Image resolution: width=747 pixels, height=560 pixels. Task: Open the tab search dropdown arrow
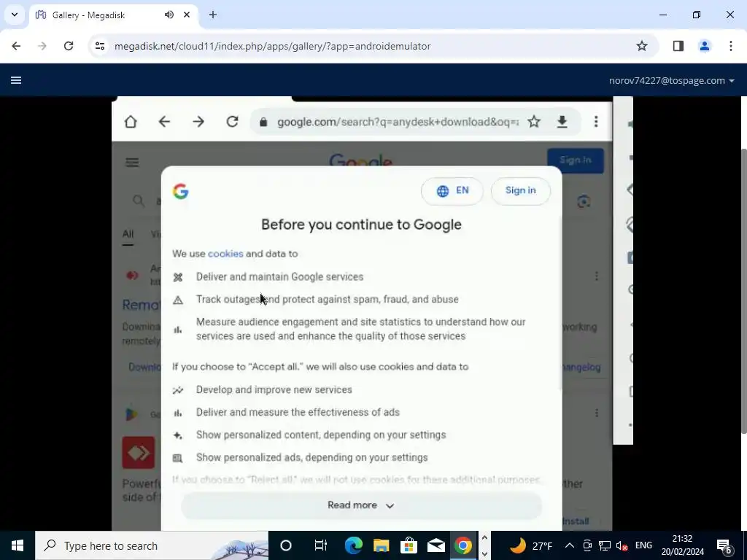click(15, 15)
